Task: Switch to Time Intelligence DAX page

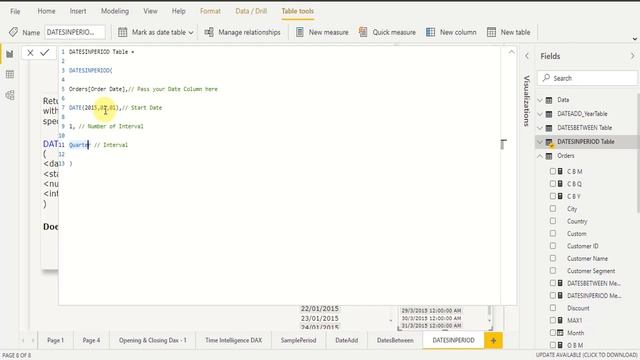Action: click(233, 340)
